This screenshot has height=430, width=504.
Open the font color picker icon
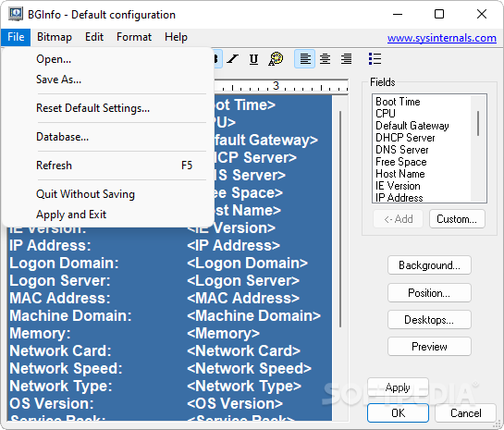tap(276, 59)
